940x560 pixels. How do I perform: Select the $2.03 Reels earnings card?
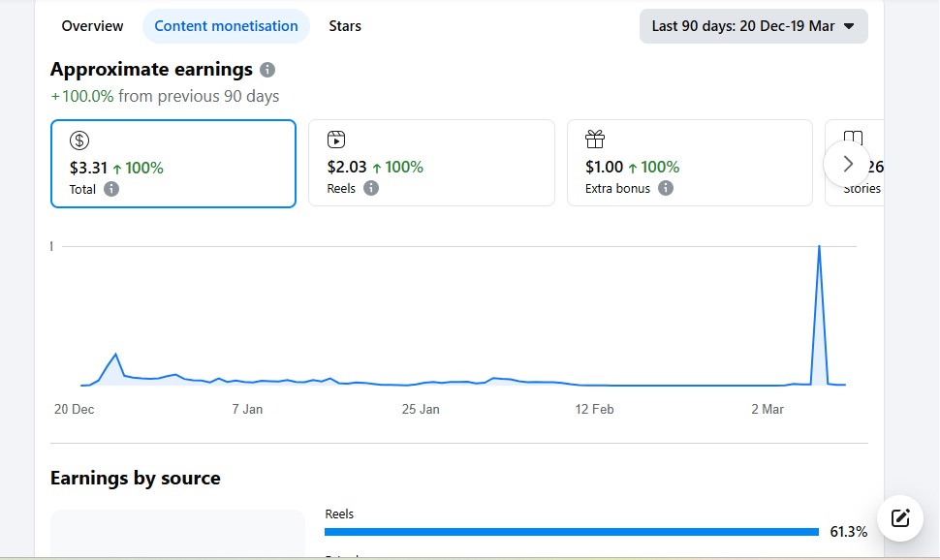click(431, 164)
